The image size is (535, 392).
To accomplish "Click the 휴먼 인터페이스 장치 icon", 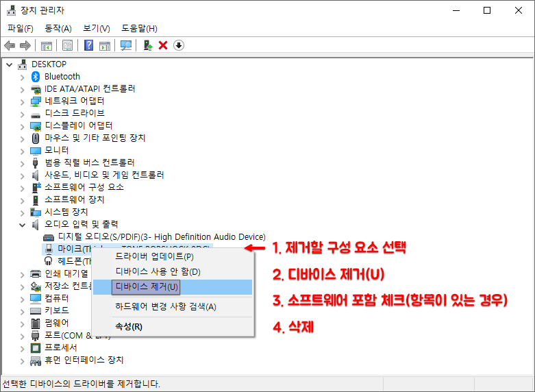I will (x=36, y=360).
